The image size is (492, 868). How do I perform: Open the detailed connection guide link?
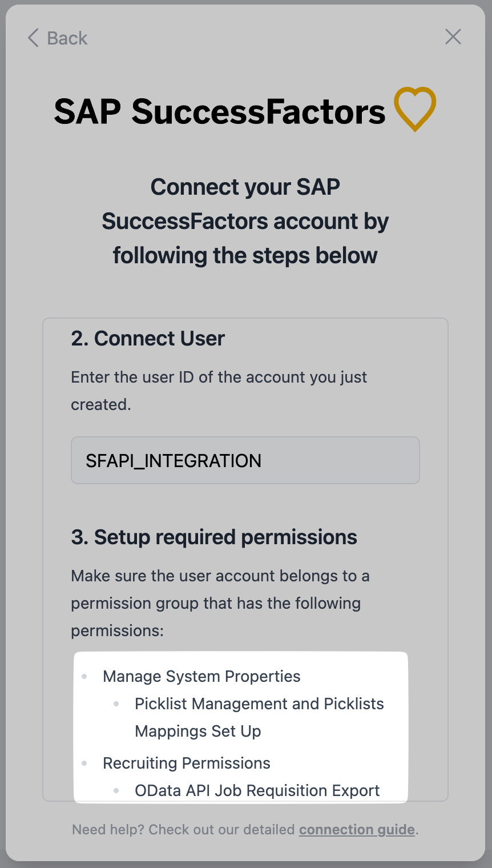pos(357,829)
